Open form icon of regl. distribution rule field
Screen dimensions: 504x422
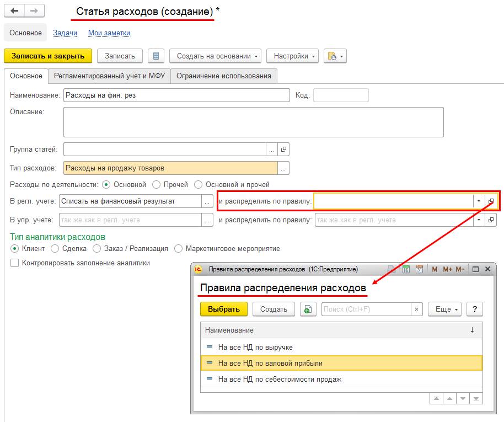(x=491, y=201)
